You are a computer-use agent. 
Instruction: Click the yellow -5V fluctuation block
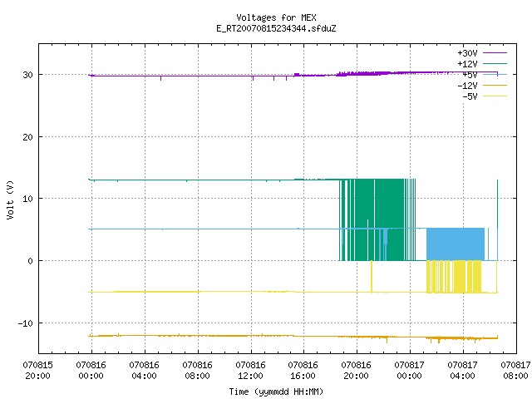pos(454,277)
